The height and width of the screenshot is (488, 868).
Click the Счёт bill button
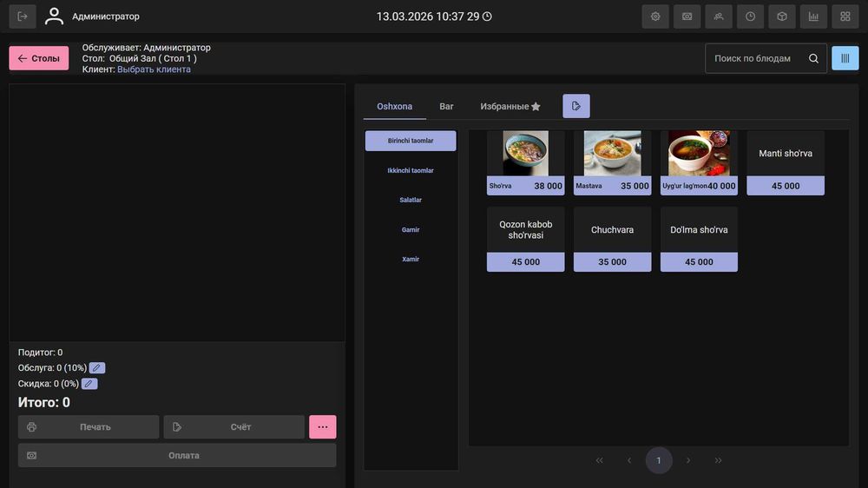[x=234, y=427]
